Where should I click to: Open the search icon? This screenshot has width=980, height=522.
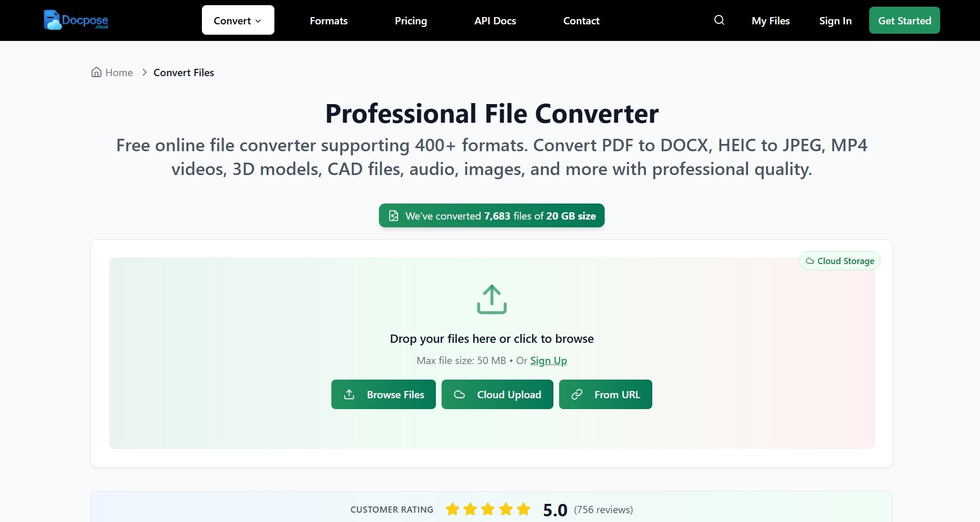tap(719, 20)
